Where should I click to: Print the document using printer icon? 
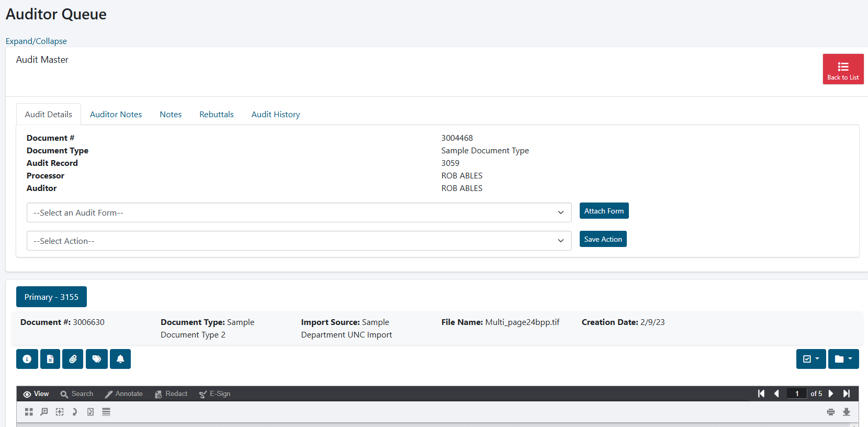pos(831,412)
